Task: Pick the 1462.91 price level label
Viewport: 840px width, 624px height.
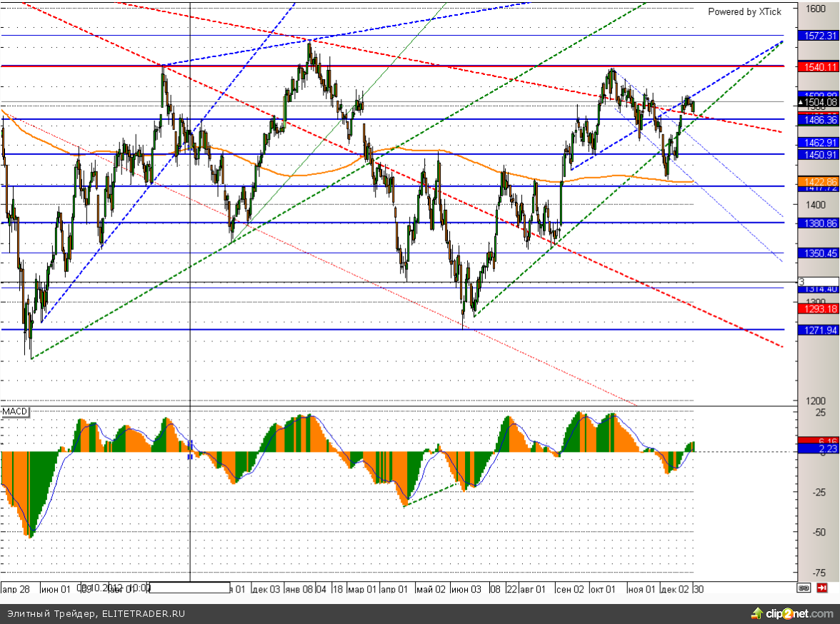Action: click(819, 144)
